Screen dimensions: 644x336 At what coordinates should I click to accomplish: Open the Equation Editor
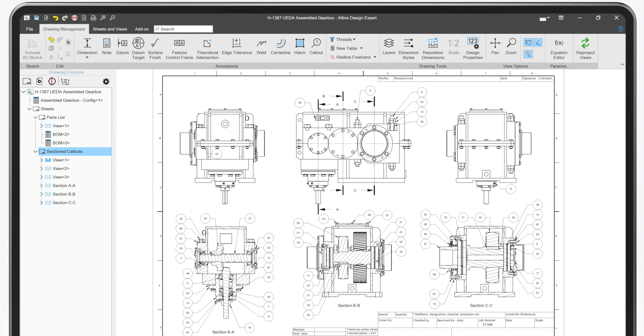coord(559,48)
